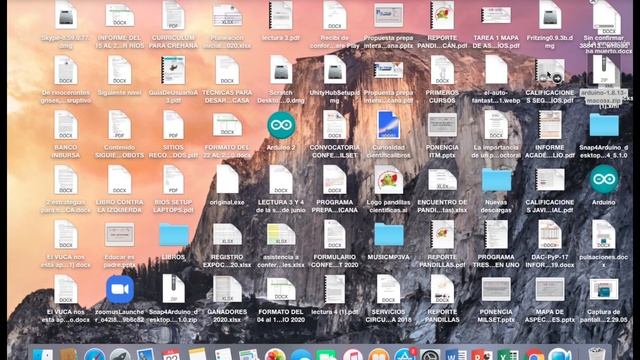Viewport: 640px width, 360px height.
Task: Select the original.exe file
Action: tap(227, 180)
